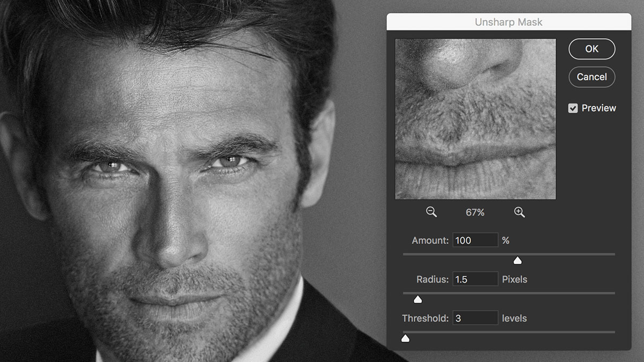Screen dimensions: 644x362
Task: Click the Preview label text
Action: [598, 107]
